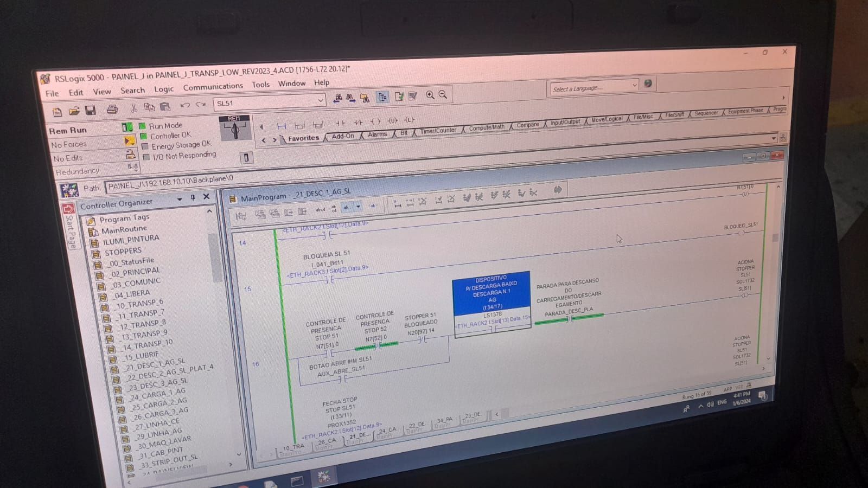Screen dimensions: 868x488
Task: Click the globe icon next to language selector
Action: tap(648, 84)
